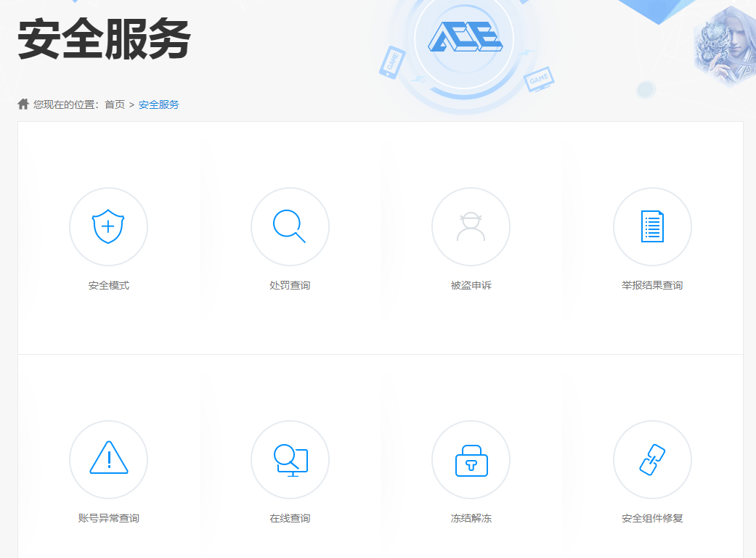The width and height of the screenshot is (756, 558).
Task: Click the home icon in the breadcrumb
Action: coord(23,104)
